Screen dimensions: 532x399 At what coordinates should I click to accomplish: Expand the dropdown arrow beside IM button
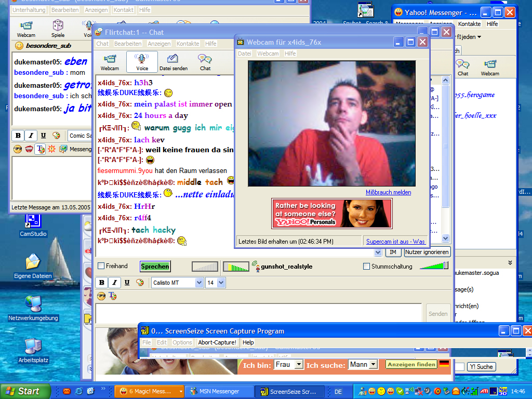coord(378,252)
